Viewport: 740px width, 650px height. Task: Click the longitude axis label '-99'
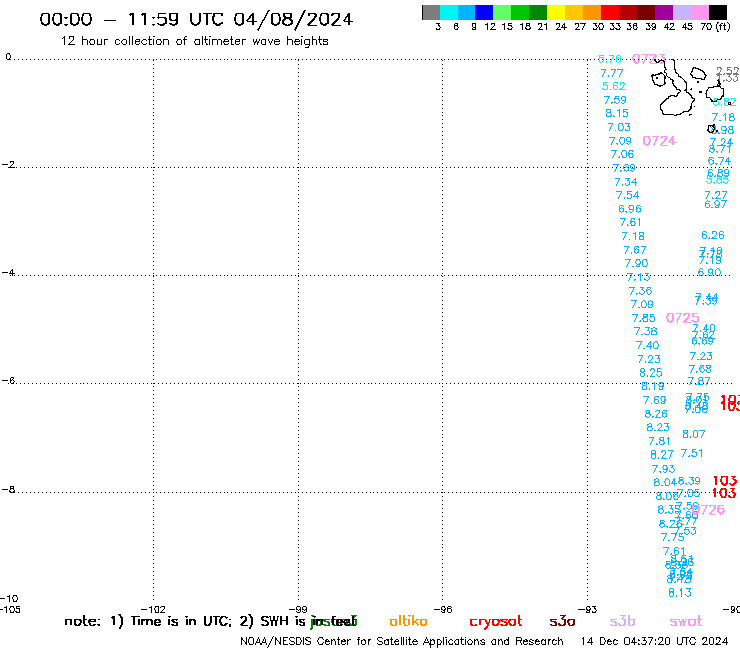(x=298, y=609)
